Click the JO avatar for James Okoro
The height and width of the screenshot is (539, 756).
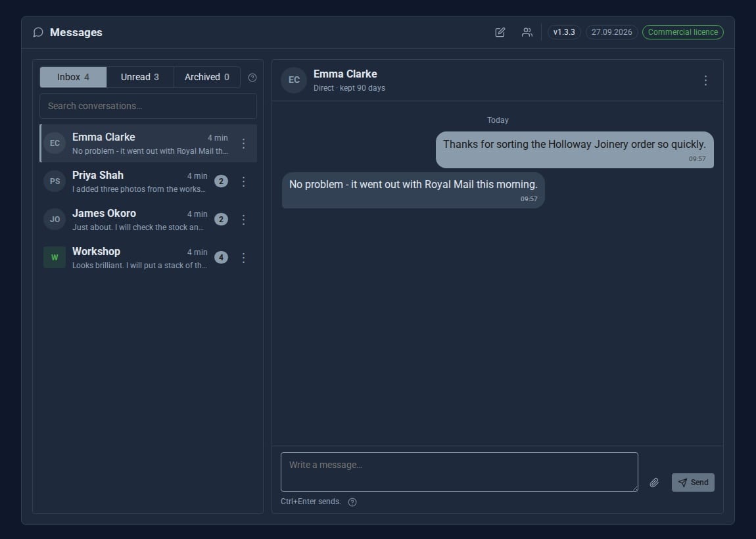pos(55,220)
